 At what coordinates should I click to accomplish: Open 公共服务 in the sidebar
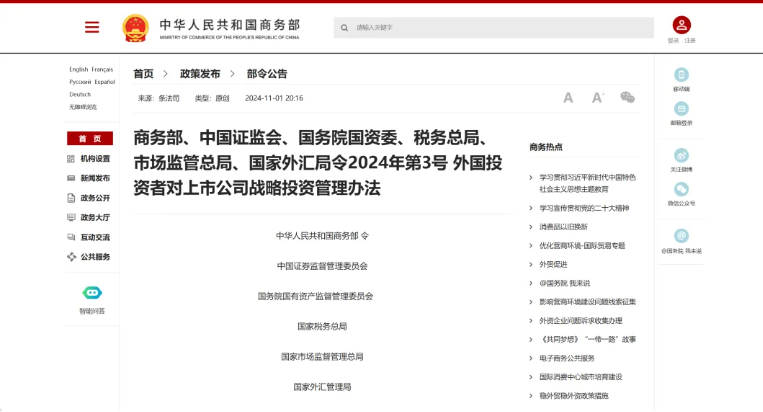pos(95,257)
